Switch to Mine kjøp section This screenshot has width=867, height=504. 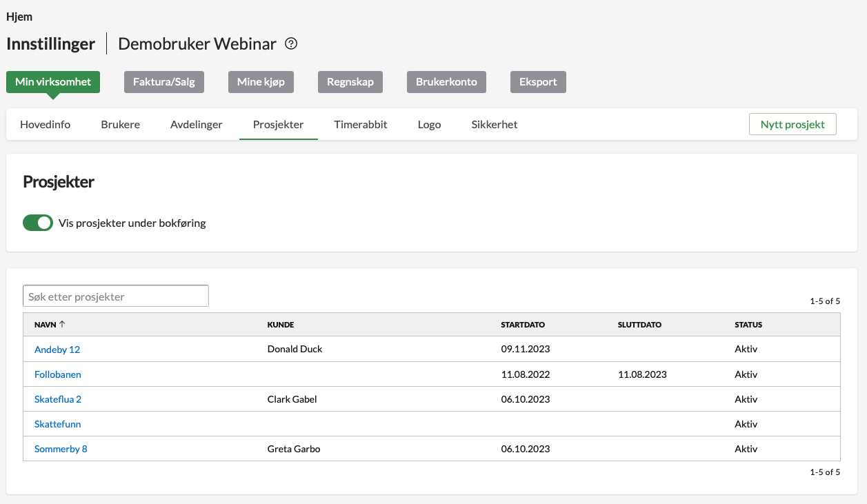coord(261,82)
